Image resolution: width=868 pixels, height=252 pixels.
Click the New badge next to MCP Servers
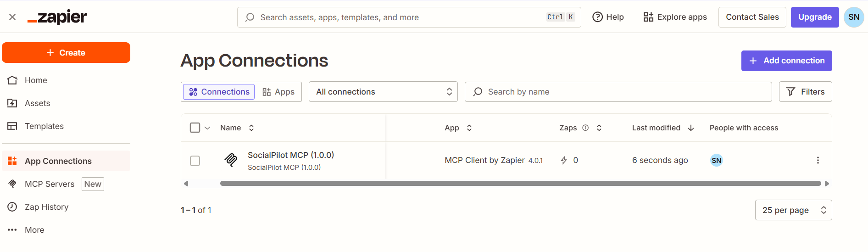click(93, 184)
